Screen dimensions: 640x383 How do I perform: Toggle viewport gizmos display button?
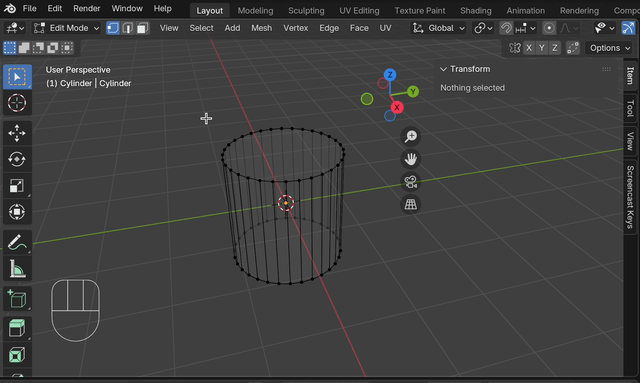628,28
